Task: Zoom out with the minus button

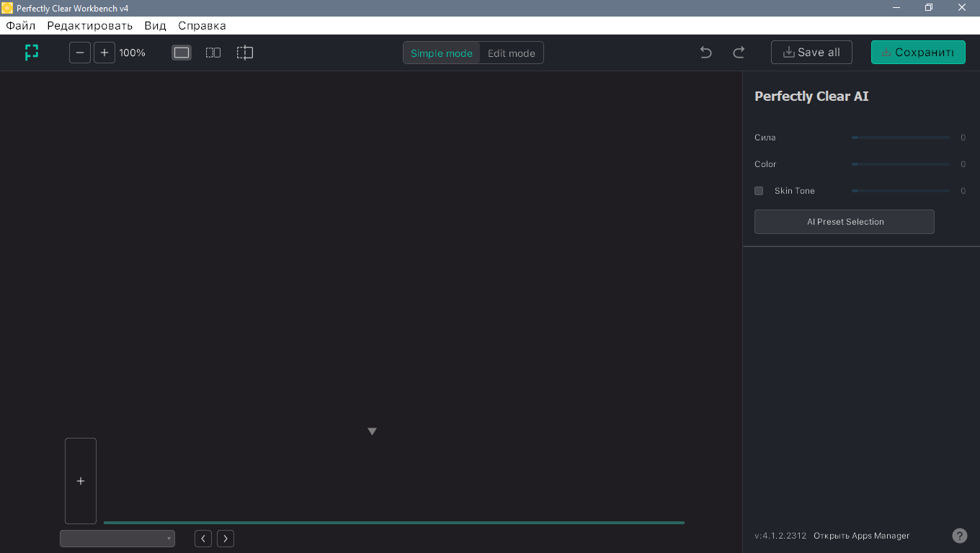Action: tap(80, 53)
